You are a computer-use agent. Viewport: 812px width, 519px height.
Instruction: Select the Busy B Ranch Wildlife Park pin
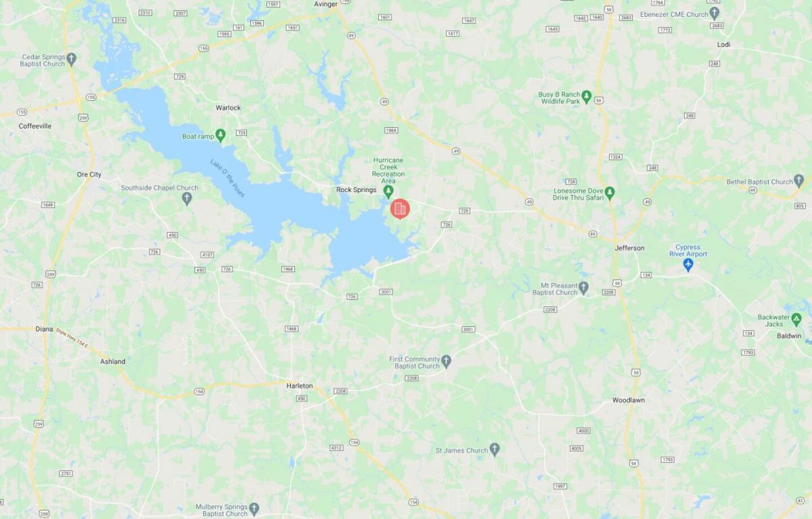coord(587,97)
